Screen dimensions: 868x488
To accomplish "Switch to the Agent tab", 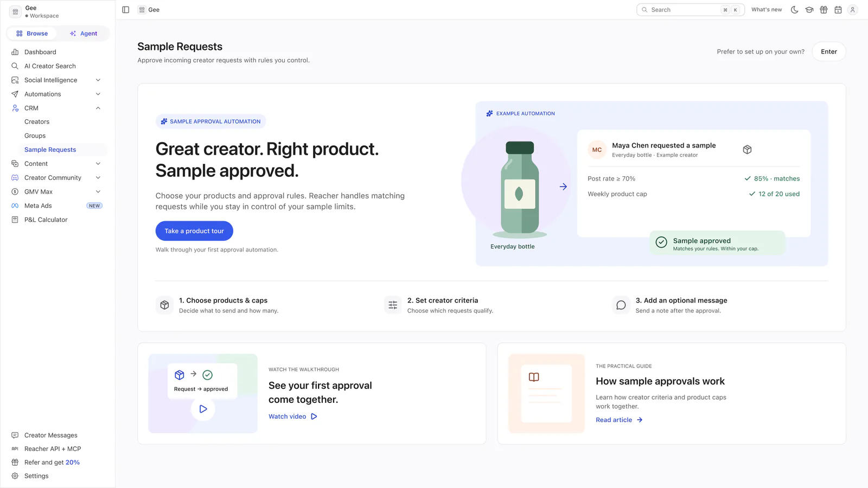I will 84,34.
